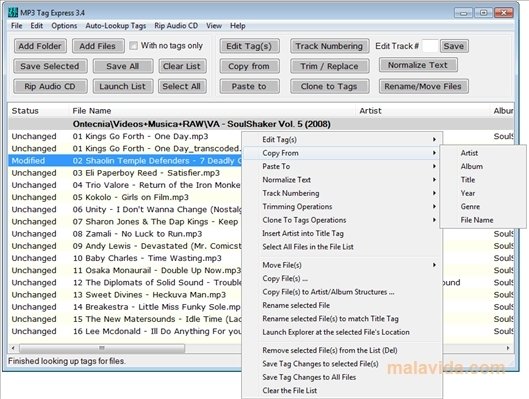Choose Remove selected File(s) from the List
529x399 pixels.
tap(342, 350)
